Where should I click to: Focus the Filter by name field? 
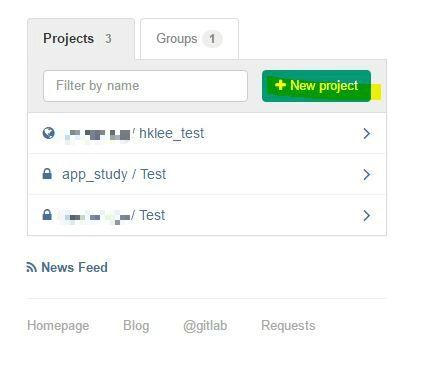(x=145, y=86)
